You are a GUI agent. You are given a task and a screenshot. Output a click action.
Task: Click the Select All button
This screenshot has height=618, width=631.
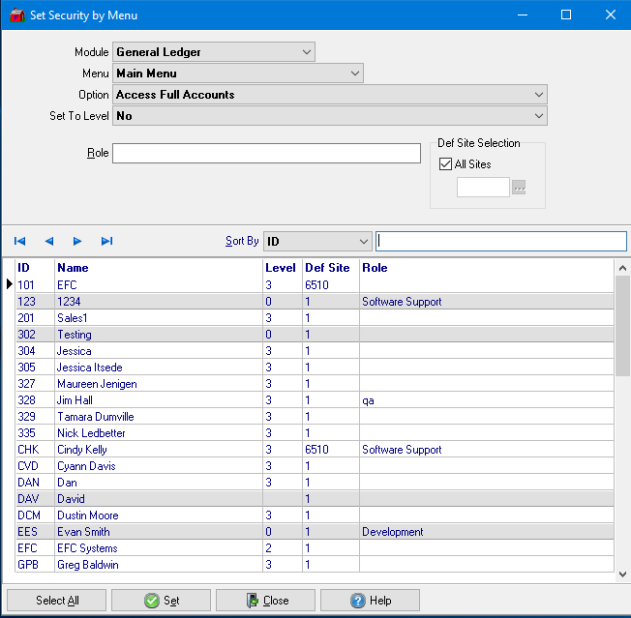tap(57, 600)
